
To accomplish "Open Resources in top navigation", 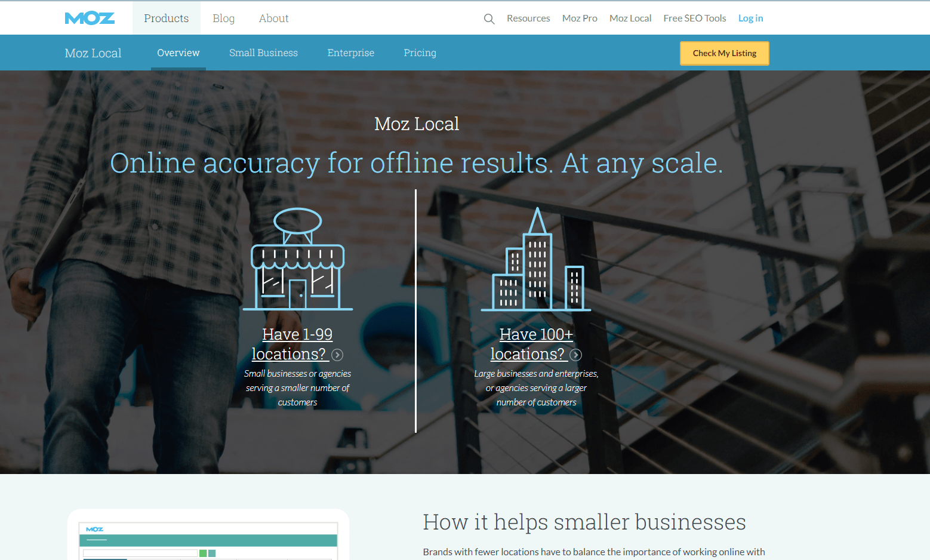I will click(528, 19).
